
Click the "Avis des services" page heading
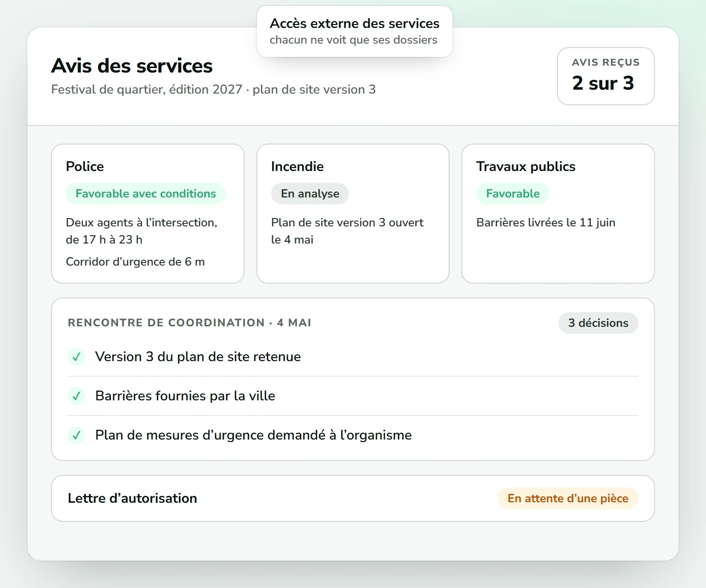tap(132, 66)
